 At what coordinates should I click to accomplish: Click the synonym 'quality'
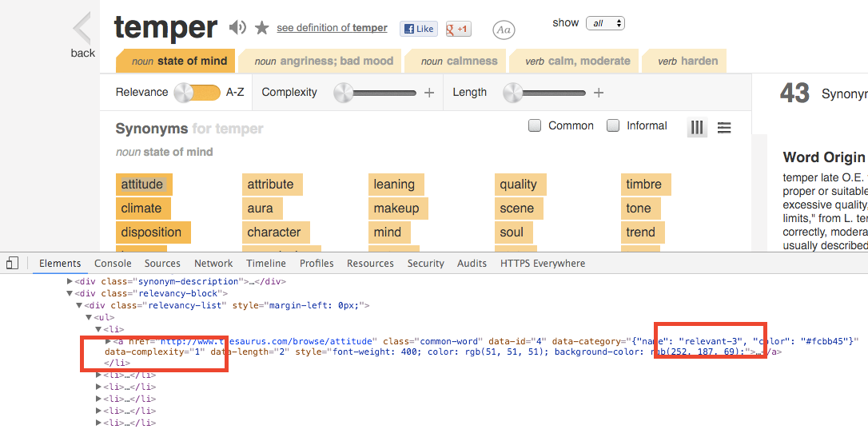coord(520,185)
